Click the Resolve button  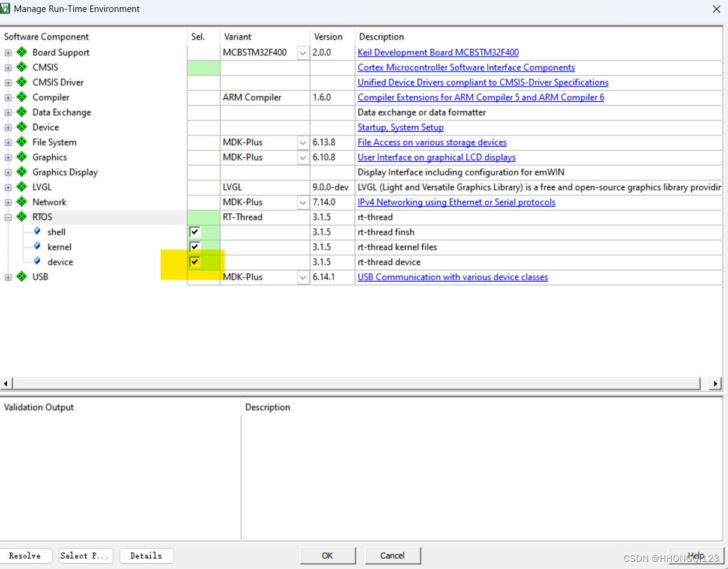pos(26,556)
